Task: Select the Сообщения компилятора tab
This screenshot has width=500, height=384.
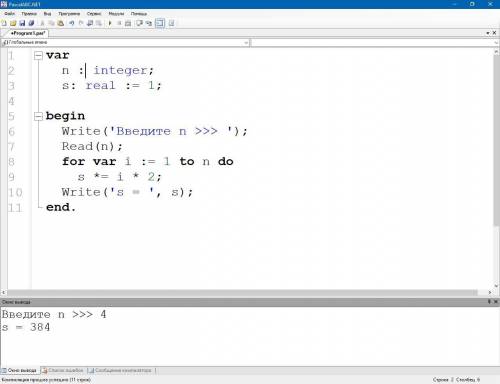Action: coord(120,370)
